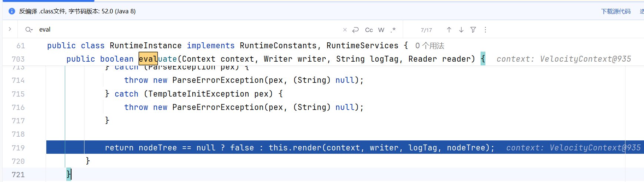
Task: Click the 0 usages inlay hint
Action: (x=429, y=46)
